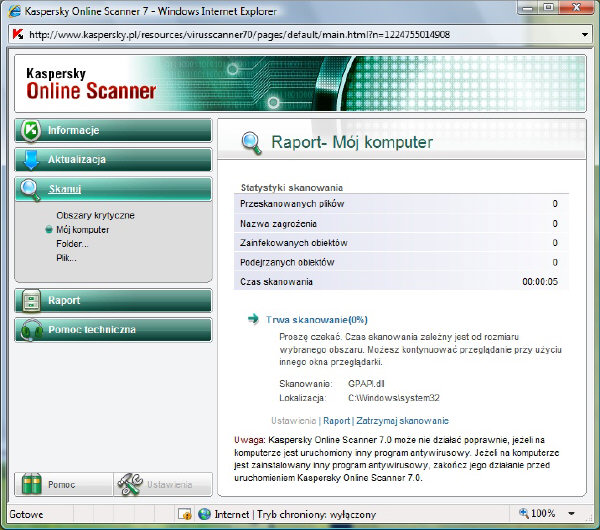Open the Raport link below scan status
The width and height of the screenshot is (600, 530).
tap(336, 421)
